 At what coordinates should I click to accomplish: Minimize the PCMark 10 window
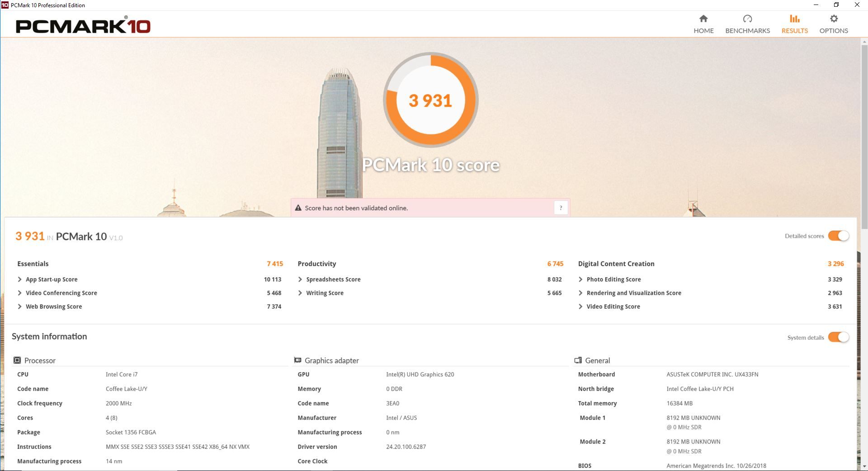816,5
